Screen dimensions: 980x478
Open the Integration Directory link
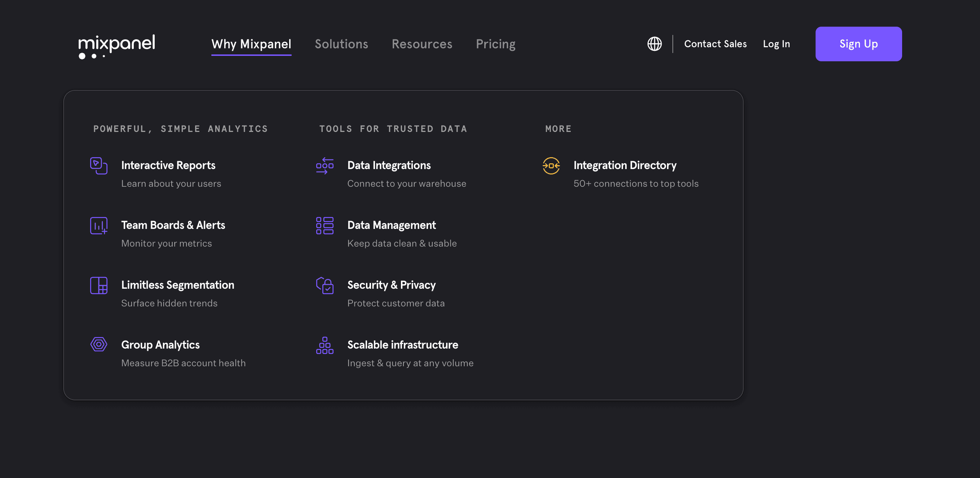(x=625, y=165)
